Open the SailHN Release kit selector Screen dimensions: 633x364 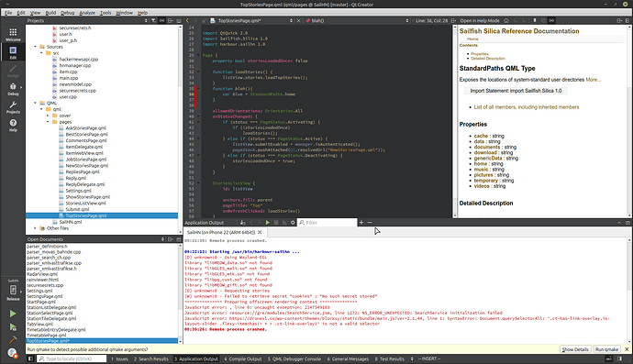[x=13, y=290]
